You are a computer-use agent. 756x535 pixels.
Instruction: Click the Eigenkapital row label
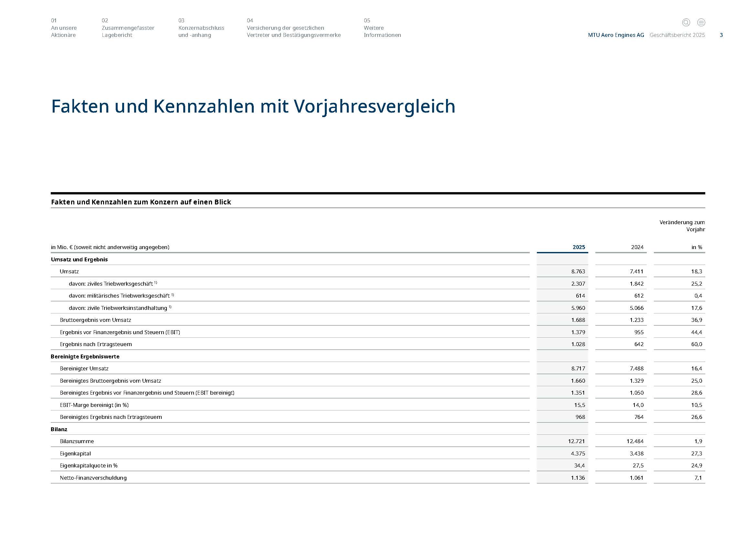point(75,453)
